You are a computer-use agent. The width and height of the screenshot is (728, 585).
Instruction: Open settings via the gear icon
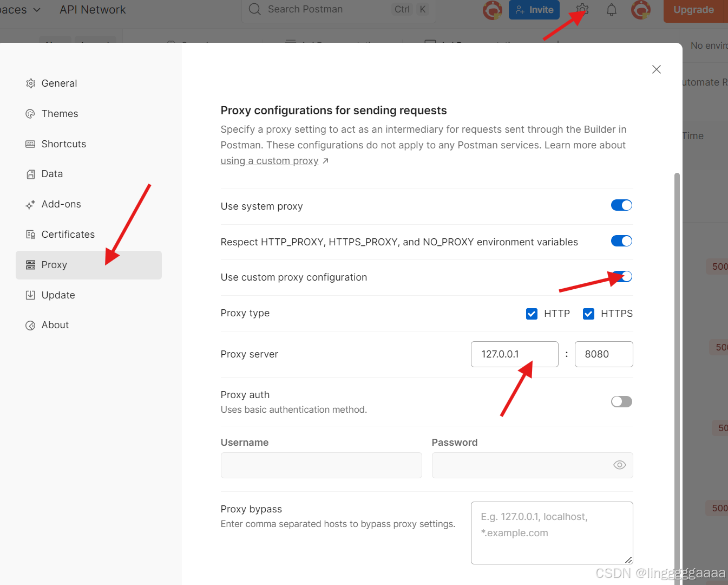point(582,10)
